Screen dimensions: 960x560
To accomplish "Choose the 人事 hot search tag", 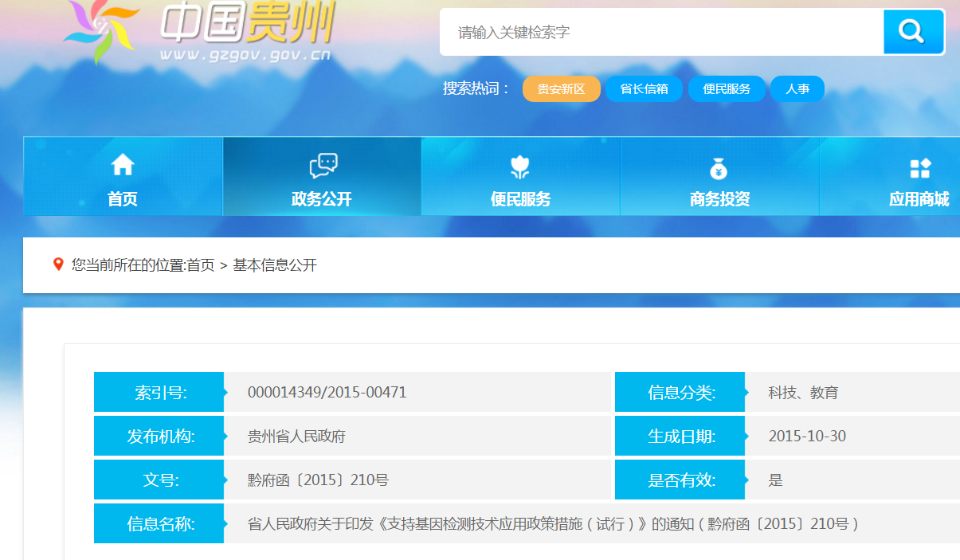I will pyautogui.click(x=797, y=89).
